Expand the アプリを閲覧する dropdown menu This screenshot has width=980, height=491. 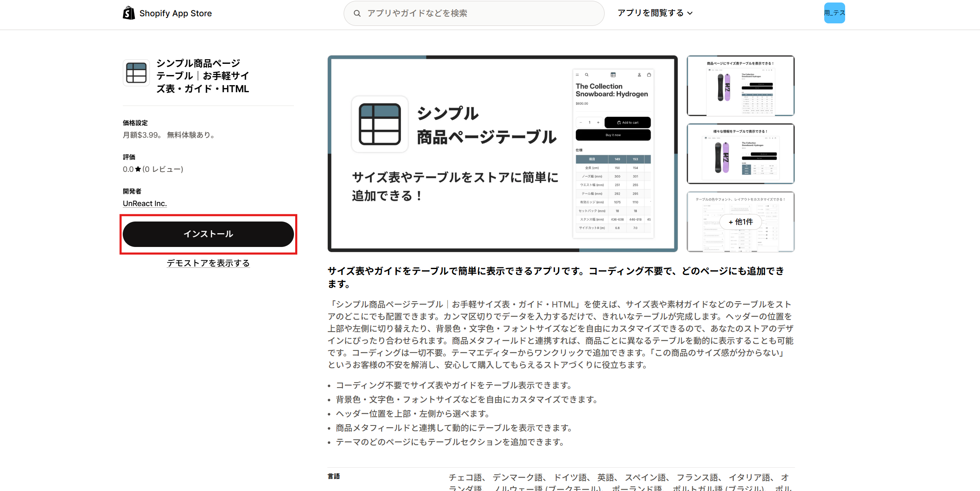[655, 13]
